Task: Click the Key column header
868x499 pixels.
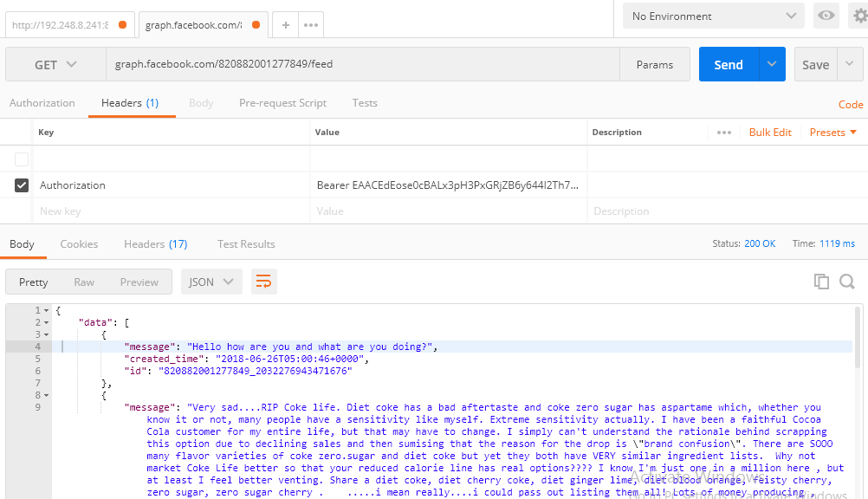Action: coord(46,133)
